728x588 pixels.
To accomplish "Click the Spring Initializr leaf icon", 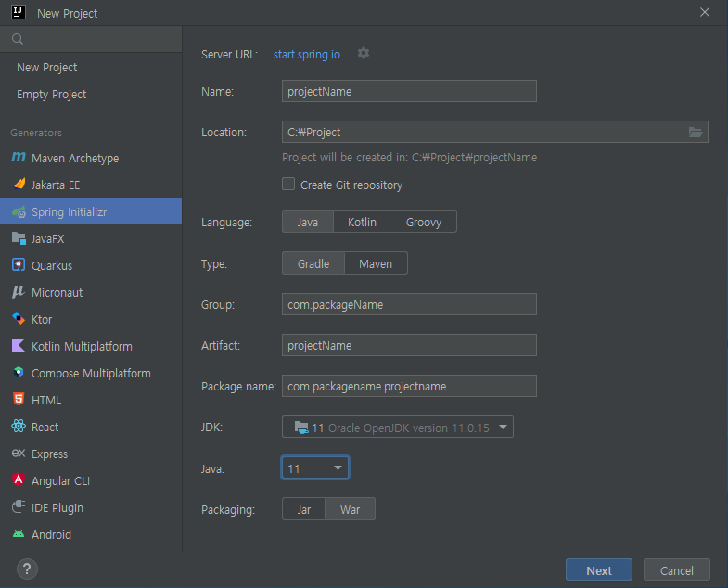I will (19, 211).
